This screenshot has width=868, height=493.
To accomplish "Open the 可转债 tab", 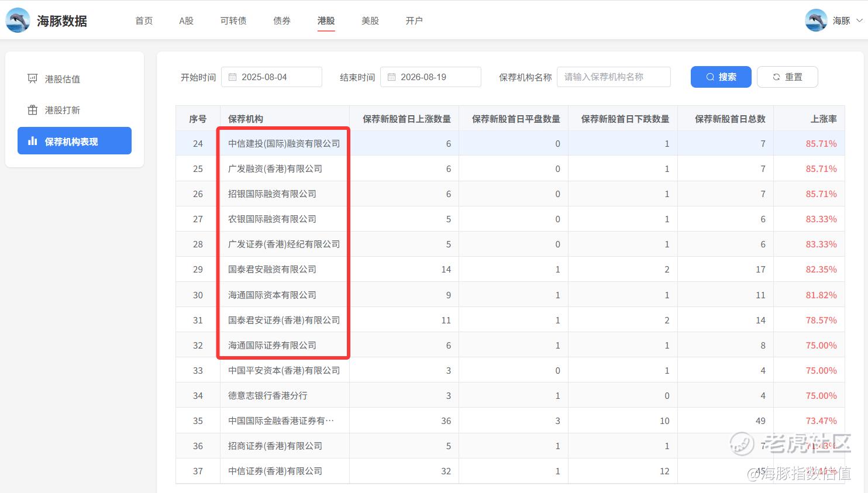I will 233,20.
